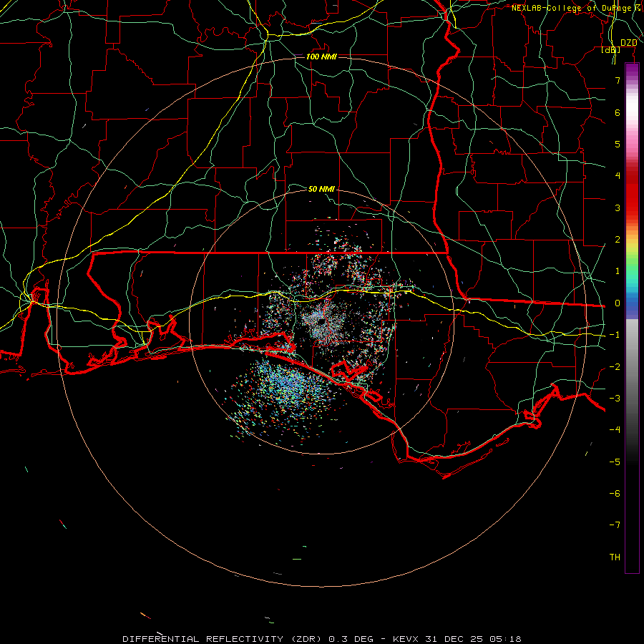The image size is (644, 644).
Task: Click the "DZD" product label above scale
Action: 628,43
